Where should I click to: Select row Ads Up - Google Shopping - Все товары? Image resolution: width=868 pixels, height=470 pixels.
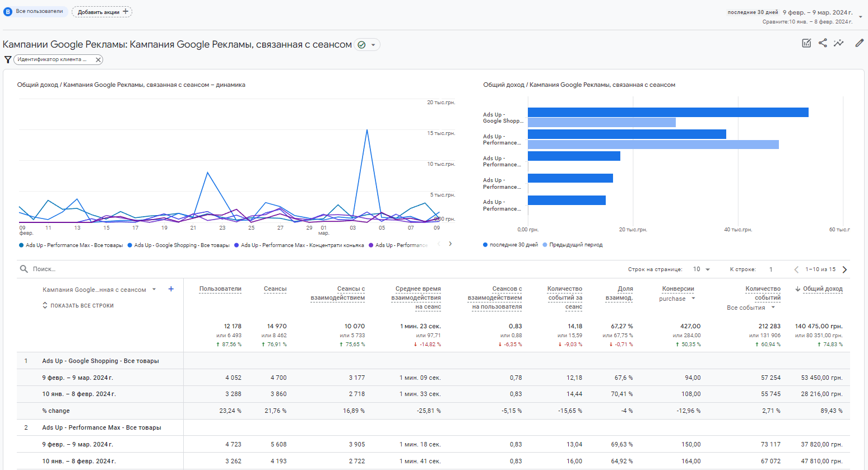(100, 361)
